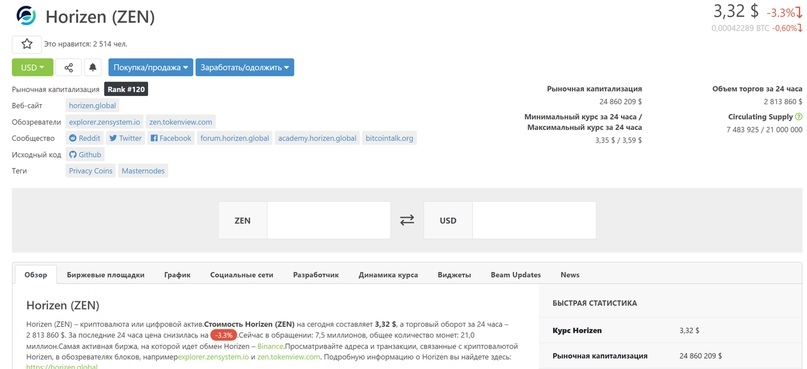
Task: Open the USD currency dropdown
Action: pyautogui.click(x=32, y=67)
